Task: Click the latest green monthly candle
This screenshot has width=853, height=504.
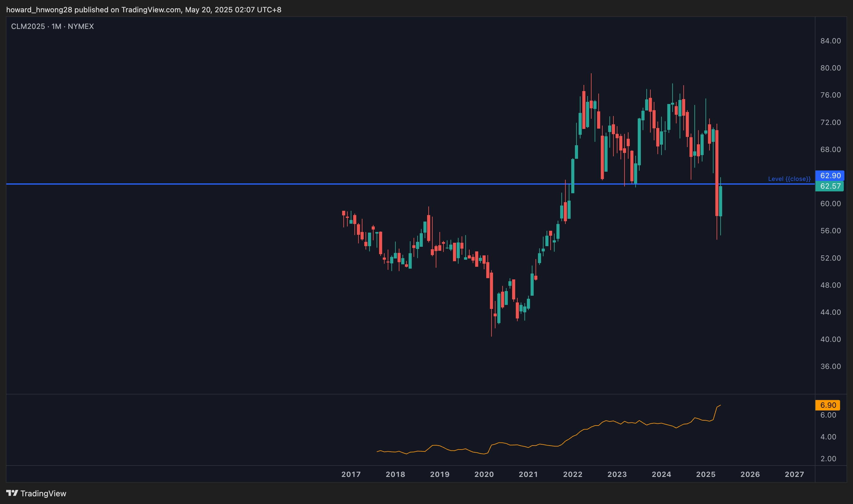Action: (721, 201)
